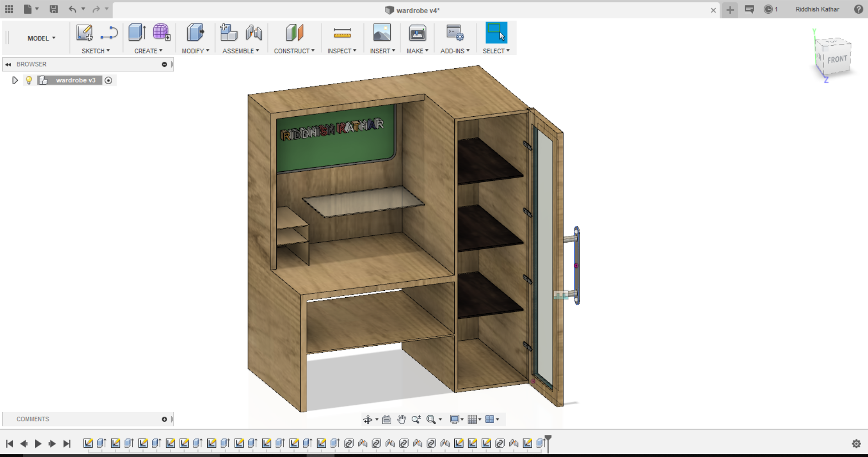868x457 pixels.
Task: Open the CREATE menu
Action: [148, 51]
